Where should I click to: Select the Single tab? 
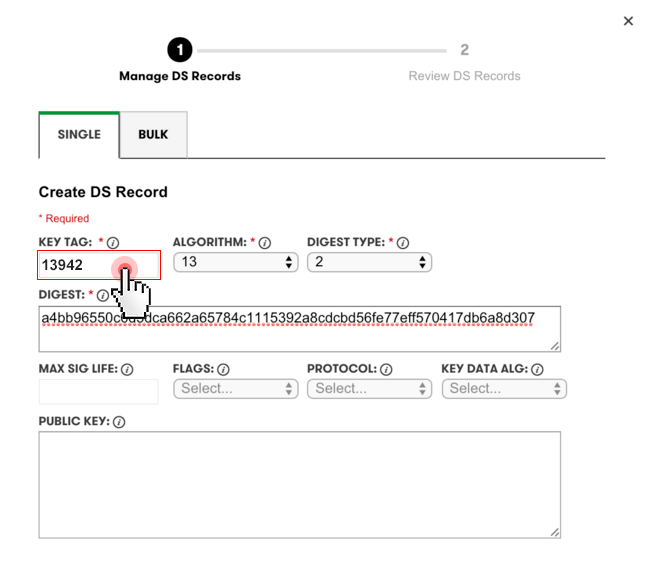(79, 135)
